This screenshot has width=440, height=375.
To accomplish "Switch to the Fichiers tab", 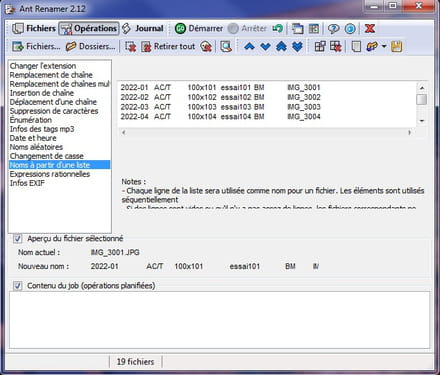I will [x=34, y=29].
